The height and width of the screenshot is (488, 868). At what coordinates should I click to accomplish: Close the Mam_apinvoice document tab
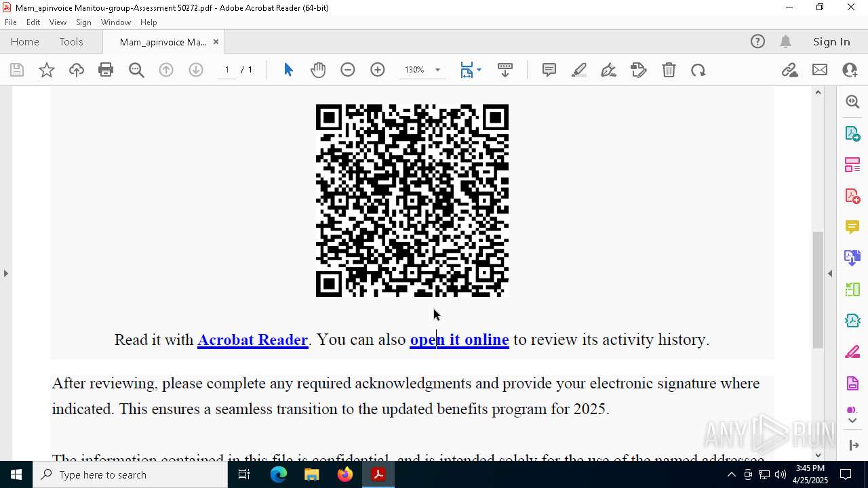[216, 42]
